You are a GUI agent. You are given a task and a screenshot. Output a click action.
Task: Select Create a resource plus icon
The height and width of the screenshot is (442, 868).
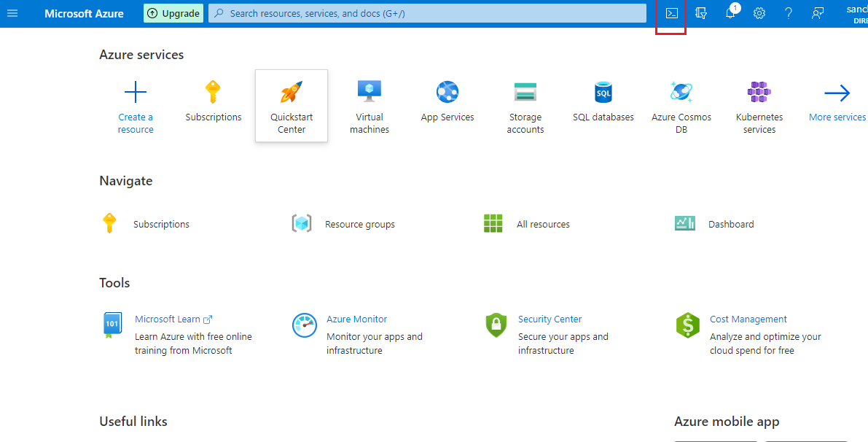click(136, 93)
